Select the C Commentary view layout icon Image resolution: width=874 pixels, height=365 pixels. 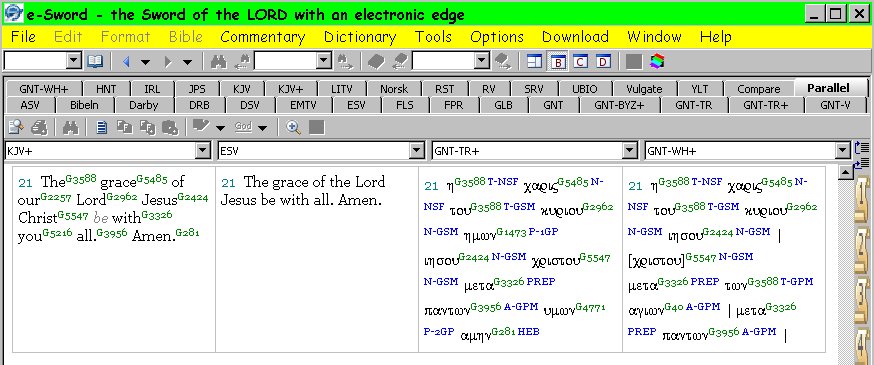pyautogui.click(x=580, y=61)
